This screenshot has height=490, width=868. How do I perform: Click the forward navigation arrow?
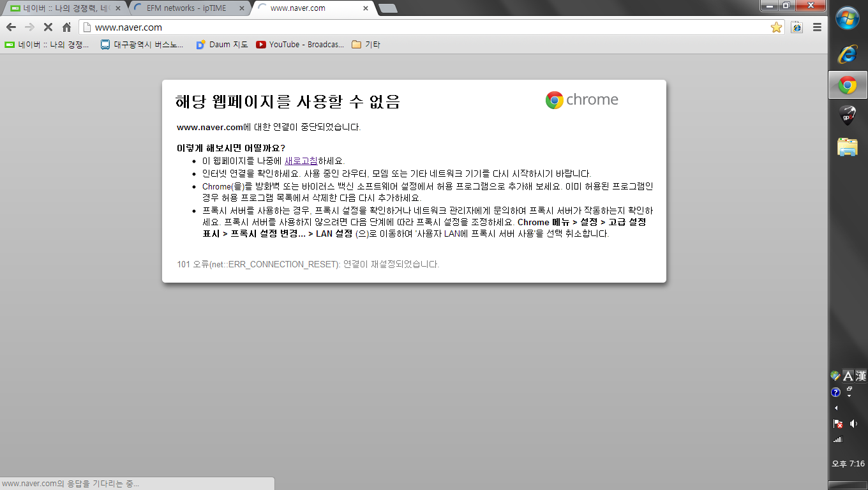coord(29,27)
